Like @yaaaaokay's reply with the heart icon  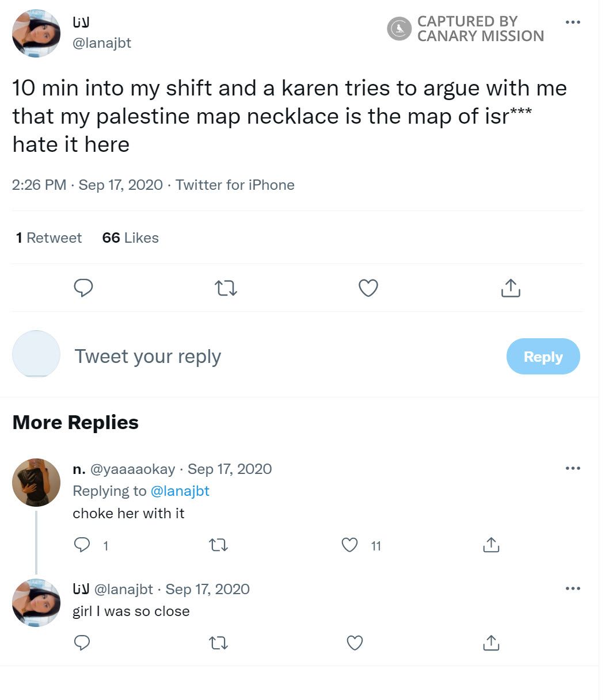(349, 545)
